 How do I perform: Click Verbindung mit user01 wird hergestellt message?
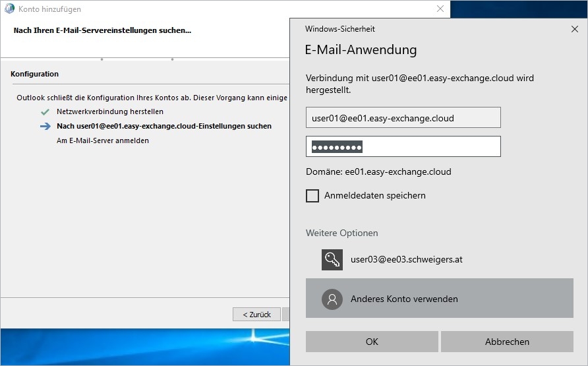coord(420,84)
